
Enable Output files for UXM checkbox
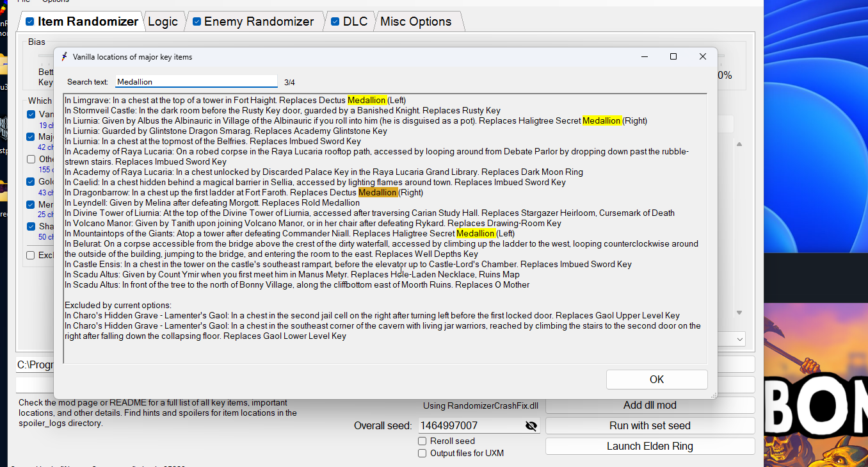tap(422, 453)
